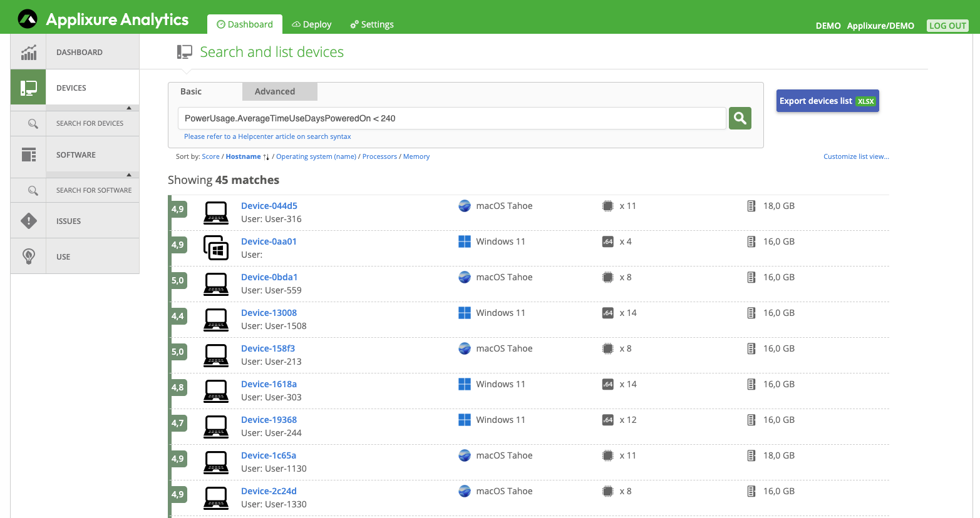Click Windows icon in Device-0aa01 row
Viewport: 980px width, 518px height.
(465, 241)
